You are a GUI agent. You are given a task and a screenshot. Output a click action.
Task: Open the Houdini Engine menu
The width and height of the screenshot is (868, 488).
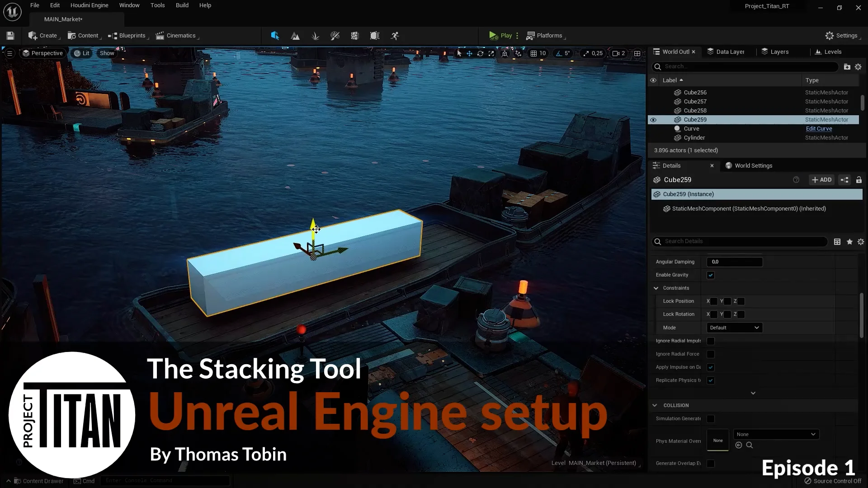click(x=89, y=5)
